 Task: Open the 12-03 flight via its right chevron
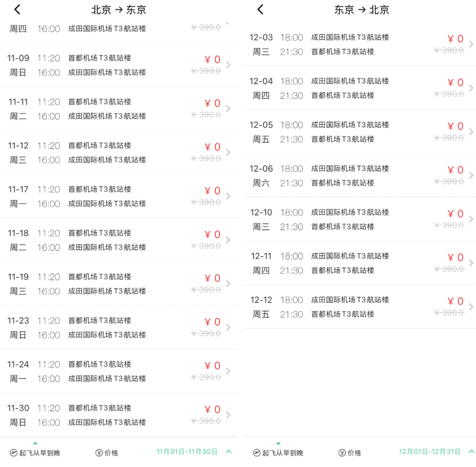pos(471,44)
